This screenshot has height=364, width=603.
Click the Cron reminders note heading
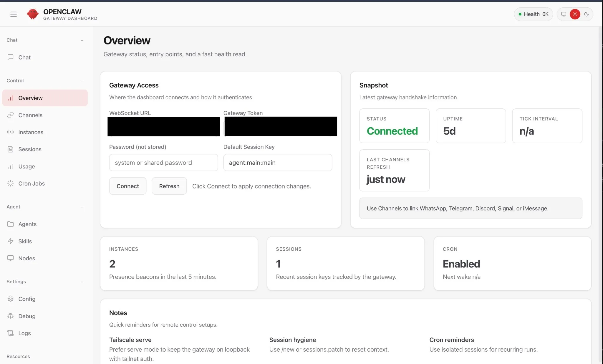coord(452,340)
